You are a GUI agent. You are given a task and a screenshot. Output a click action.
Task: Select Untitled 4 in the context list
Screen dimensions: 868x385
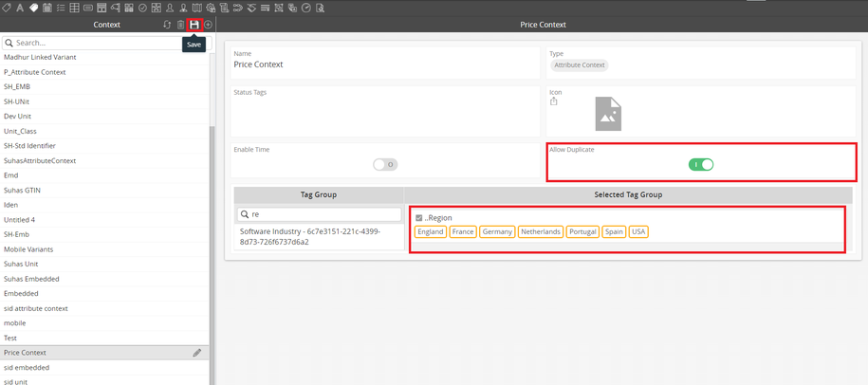tap(104, 220)
